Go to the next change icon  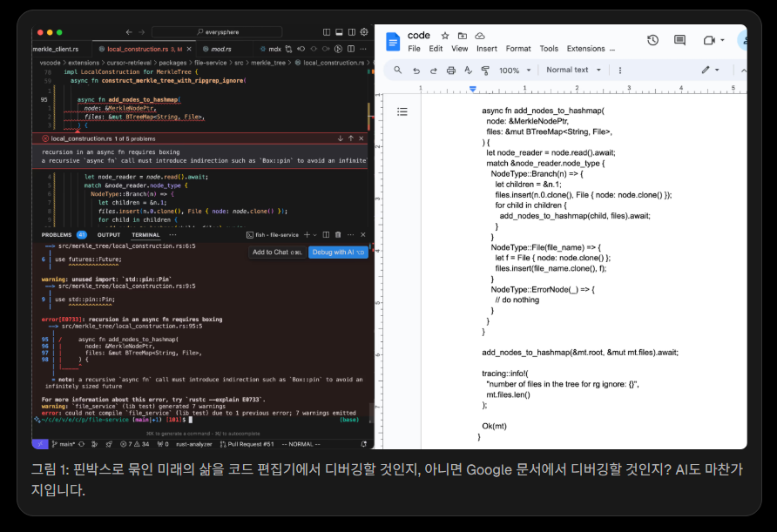(x=326, y=49)
